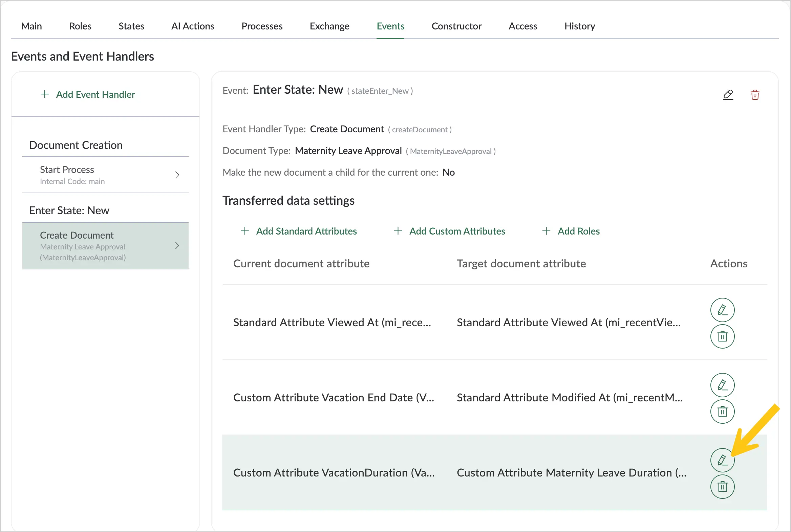Click 'Standard Attribute Viewed At (mi_recentVie...' target cell
The height and width of the screenshot is (532, 791).
569,322
